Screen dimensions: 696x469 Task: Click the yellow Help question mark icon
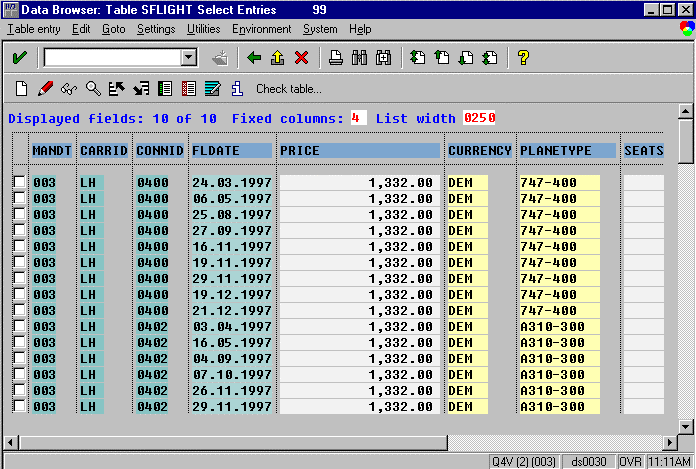pyautogui.click(x=523, y=58)
